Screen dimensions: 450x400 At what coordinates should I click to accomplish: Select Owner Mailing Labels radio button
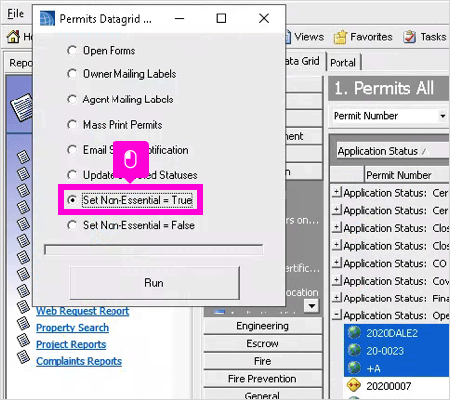pos(72,74)
